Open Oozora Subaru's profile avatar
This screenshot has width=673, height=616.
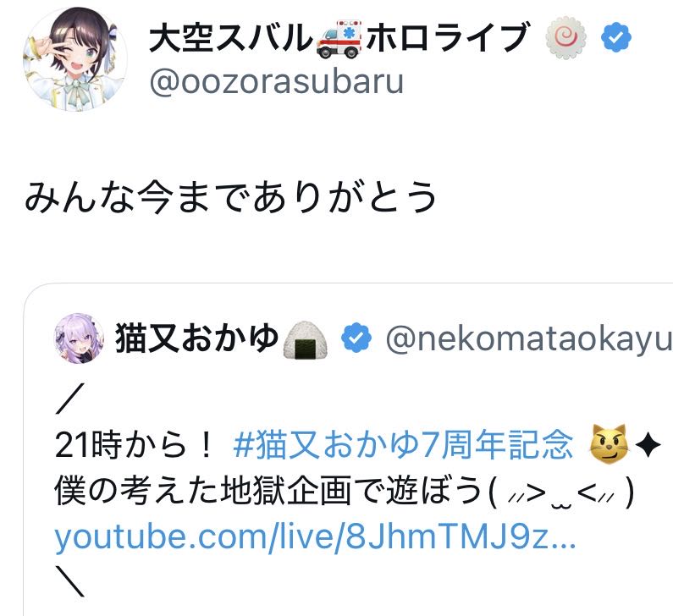(75, 59)
